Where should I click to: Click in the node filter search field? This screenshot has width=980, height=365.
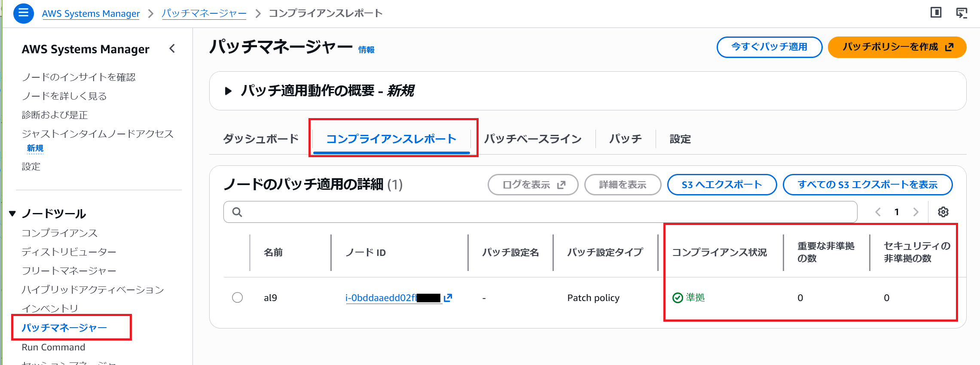(546, 212)
